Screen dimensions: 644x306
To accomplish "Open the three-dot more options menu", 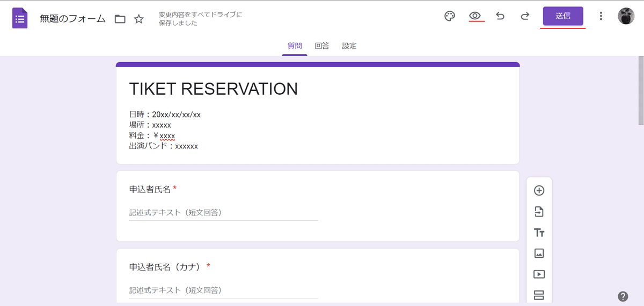I will 601,16.
